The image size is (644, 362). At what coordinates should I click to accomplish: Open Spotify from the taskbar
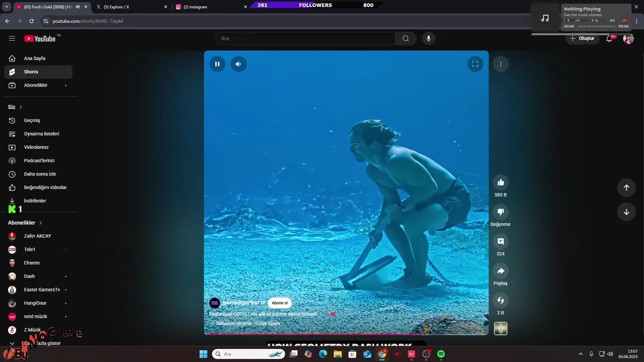(441, 354)
